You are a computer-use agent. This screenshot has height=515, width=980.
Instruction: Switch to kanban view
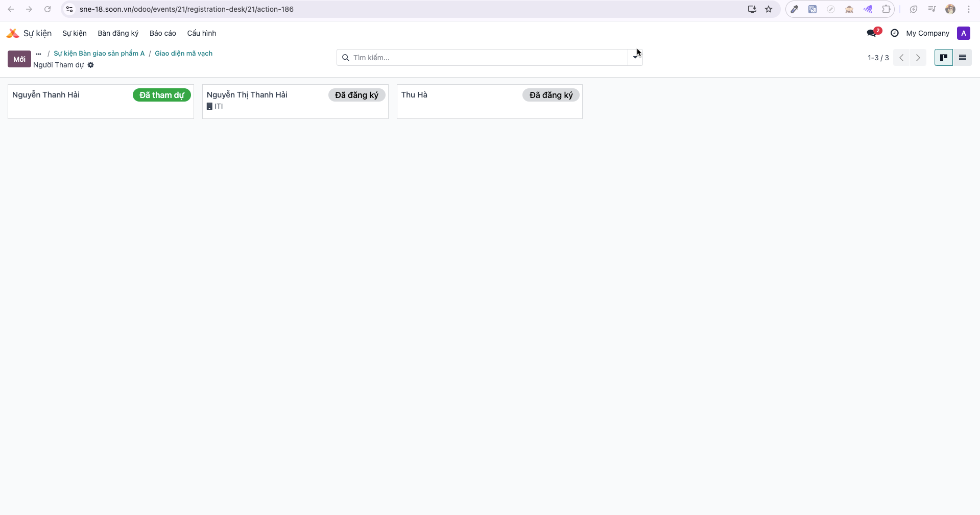tap(943, 58)
